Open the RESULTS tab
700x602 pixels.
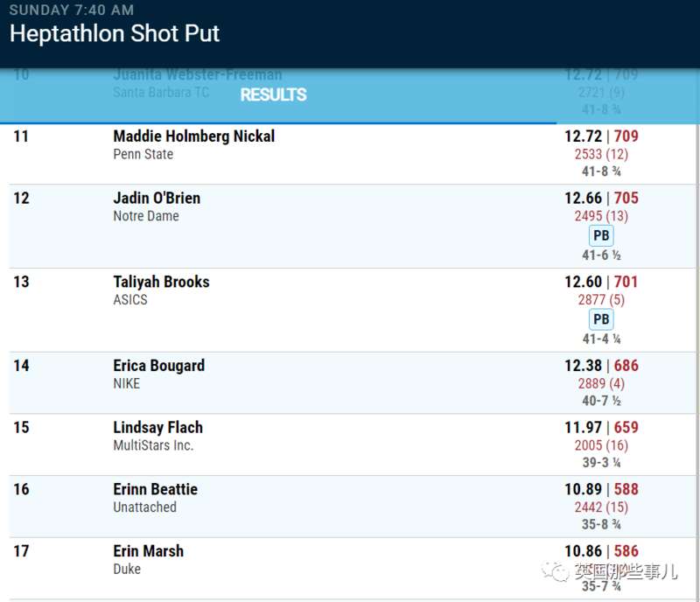[x=273, y=94]
